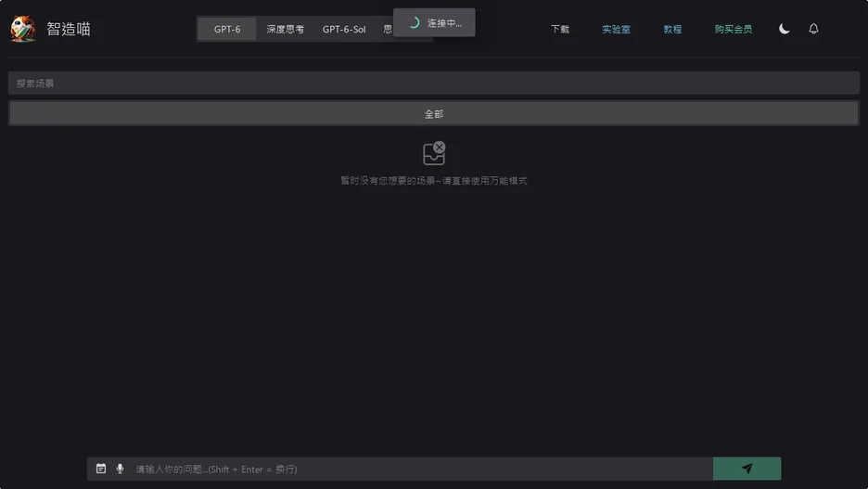The image size is (868, 489).
Task: Open the 教程 link
Action: [x=672, y=29]
